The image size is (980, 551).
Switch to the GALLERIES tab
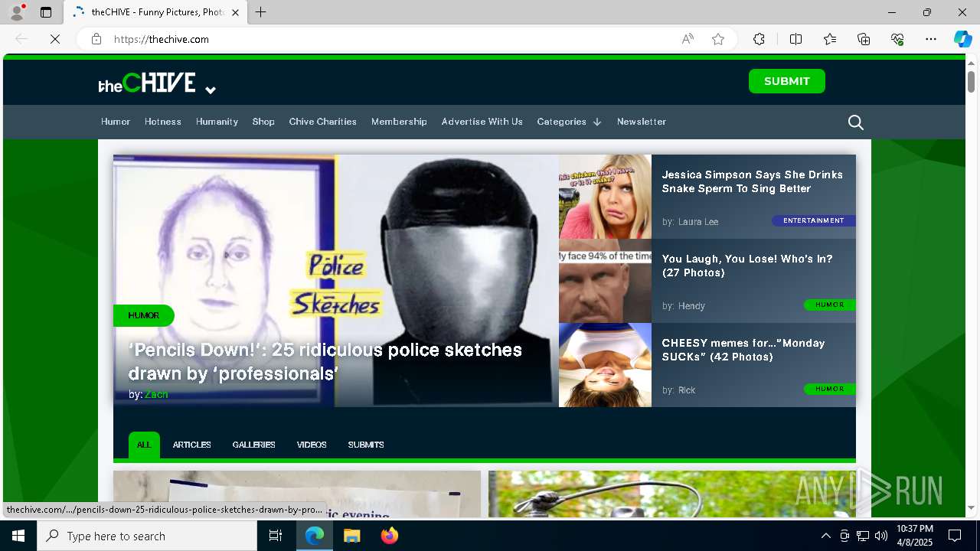tap(253, 445)
